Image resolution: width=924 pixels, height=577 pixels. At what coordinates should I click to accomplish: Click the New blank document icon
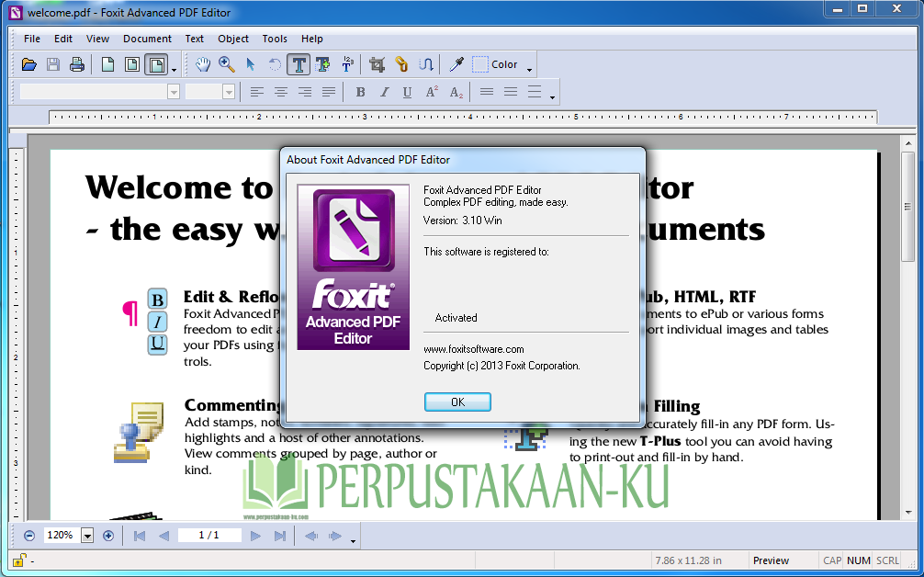click(x=107, y=64)
